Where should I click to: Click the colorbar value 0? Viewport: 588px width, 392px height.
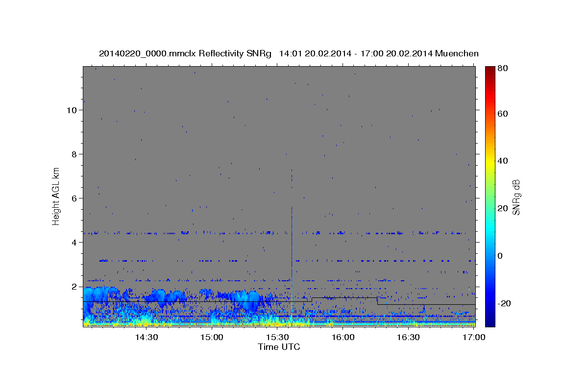500,256
